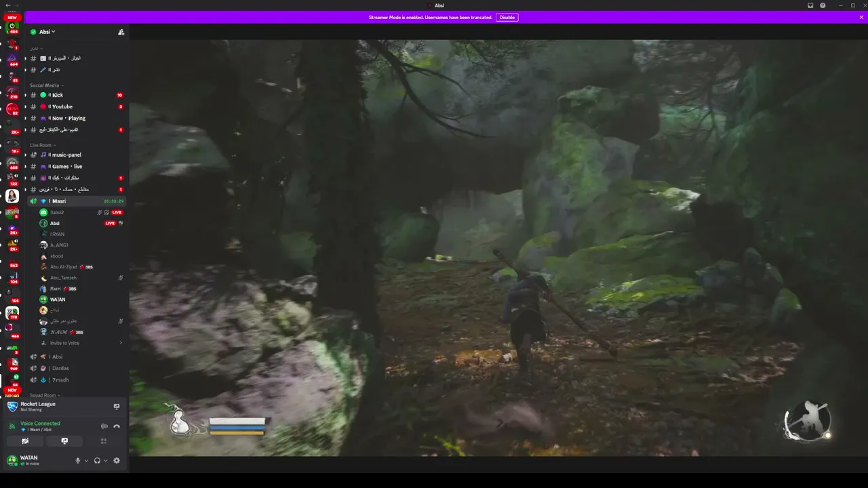Open the server with the 82 badge
The image size is (868, 488).
[x=12, y=108]
